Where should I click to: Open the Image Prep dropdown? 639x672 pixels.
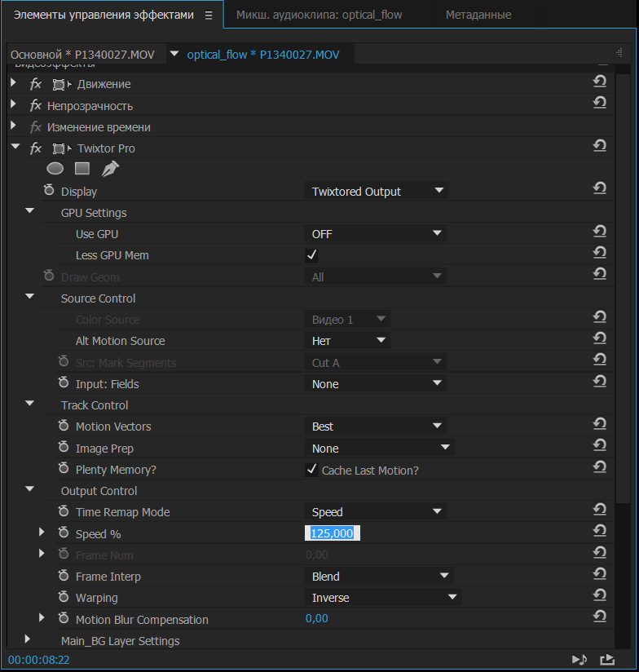(x=380, y=448)
